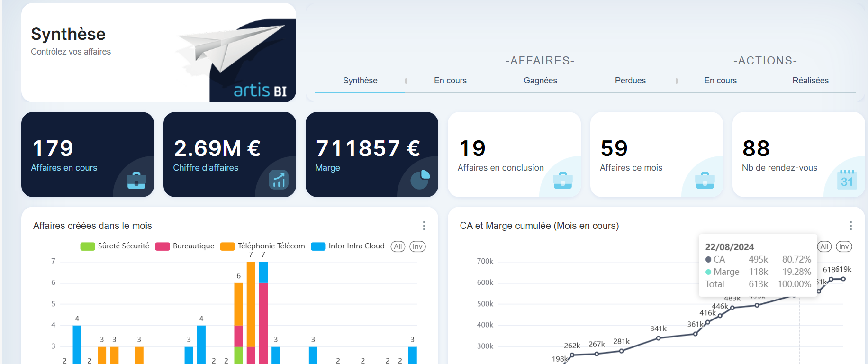The image size is (868, 364).
Task: Toggle Sûreté Sécurité legend series
Action: 115,246
